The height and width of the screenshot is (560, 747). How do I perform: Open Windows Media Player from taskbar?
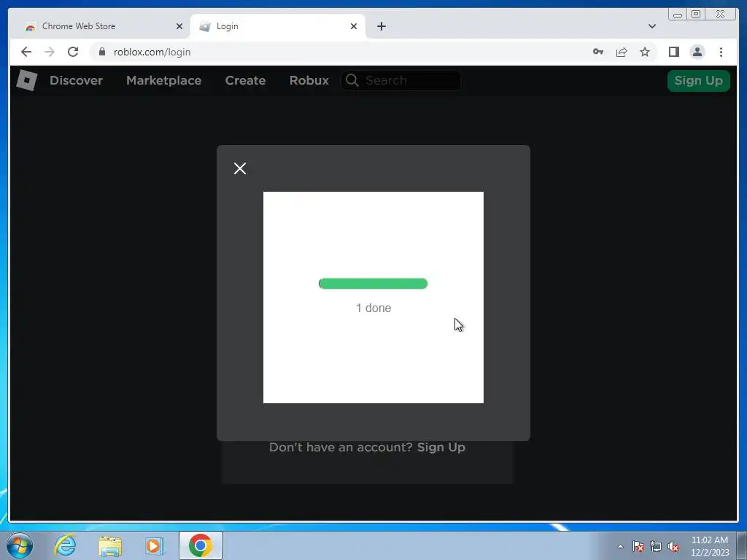pyautogui.click(x=155, y=545)
